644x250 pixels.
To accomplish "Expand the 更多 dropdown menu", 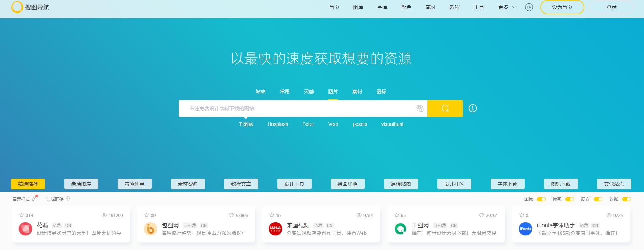I will click(x=507, y=7).
